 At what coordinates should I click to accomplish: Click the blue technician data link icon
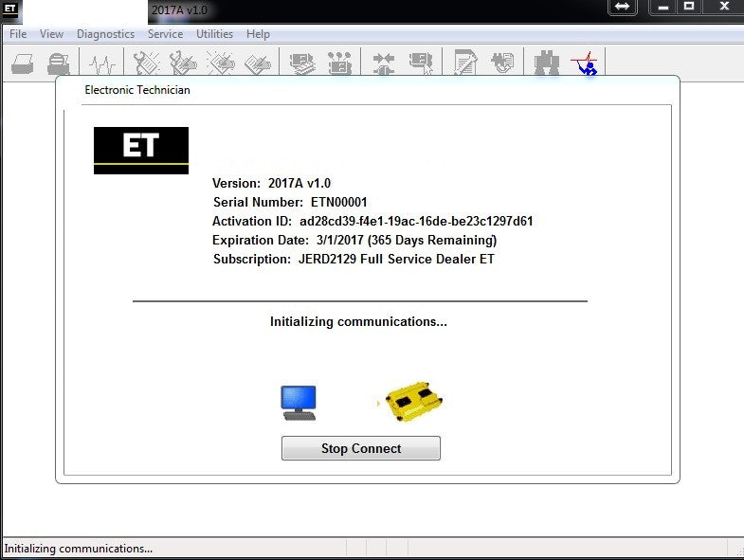pos(585,63)
